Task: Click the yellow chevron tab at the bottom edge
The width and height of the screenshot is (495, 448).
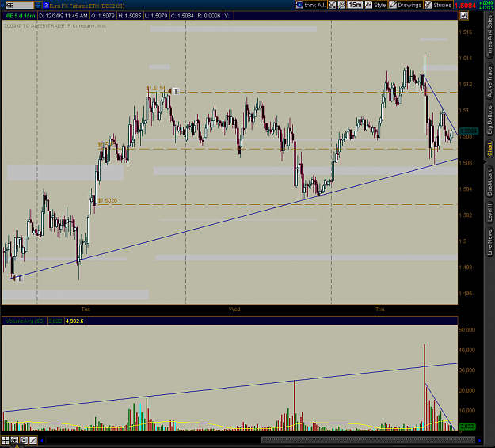Action: pyautogui.click(x=17, y=446)
